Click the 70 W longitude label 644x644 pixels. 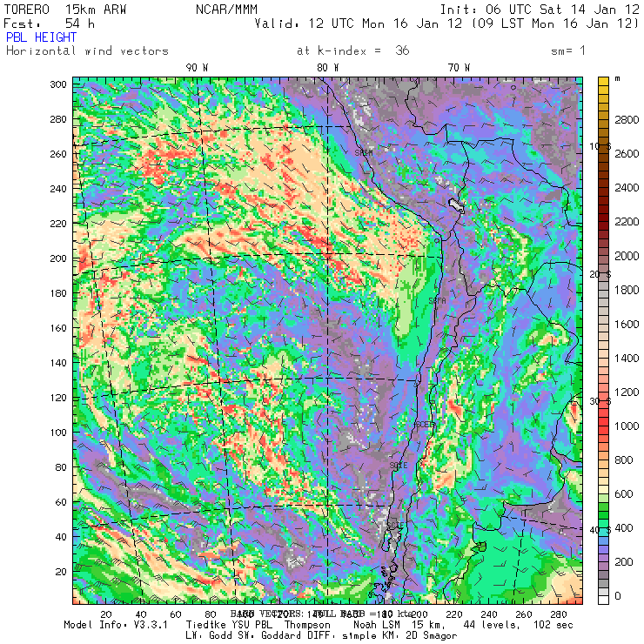click(x=459, y=68)
